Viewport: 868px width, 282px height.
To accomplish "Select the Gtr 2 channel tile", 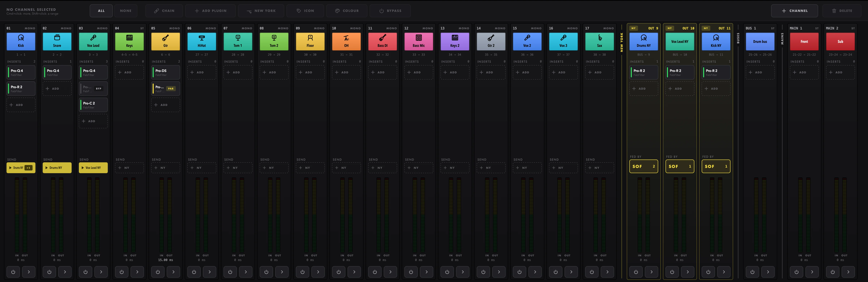I will (x=491, y=41).
